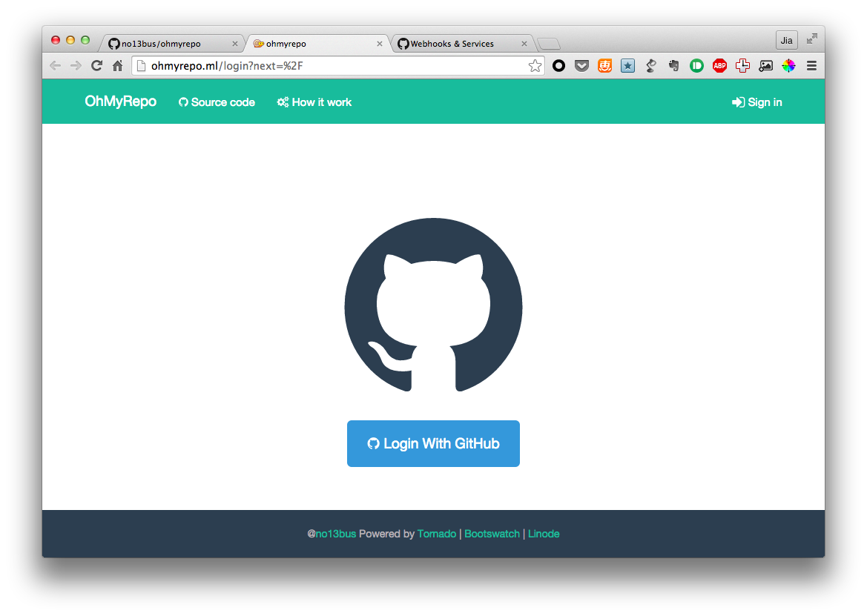
Task: Close the Webhooks & Services tab
Action: point(524,44)
